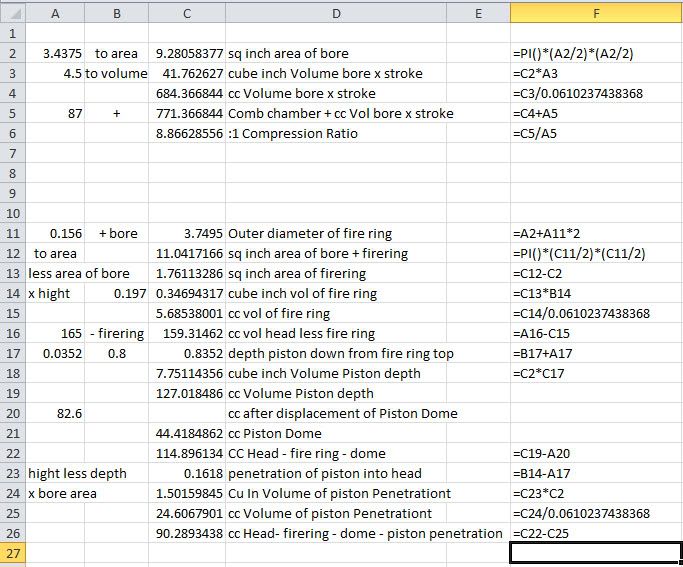Select column E header
The image size is (683, 567).
coord(478,14)
